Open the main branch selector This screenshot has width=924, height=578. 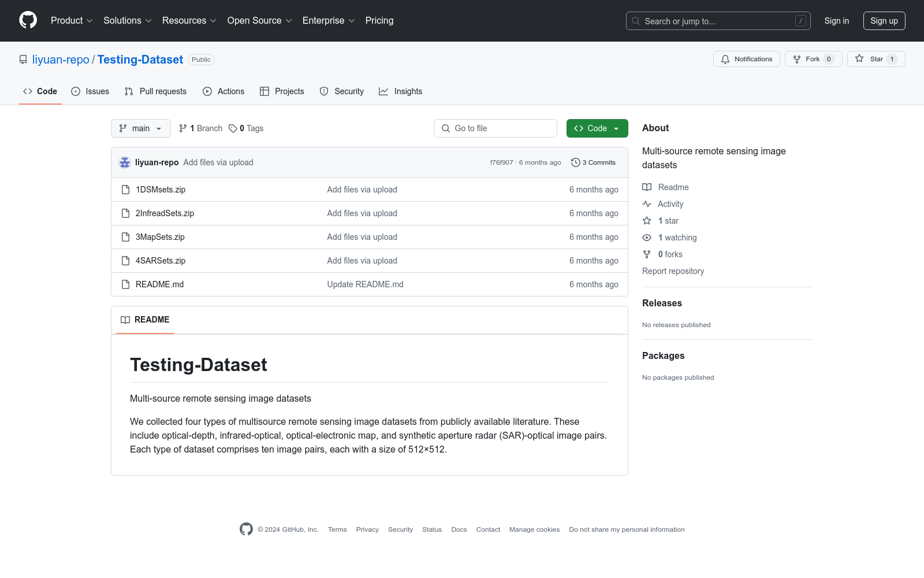pos(141,128)
